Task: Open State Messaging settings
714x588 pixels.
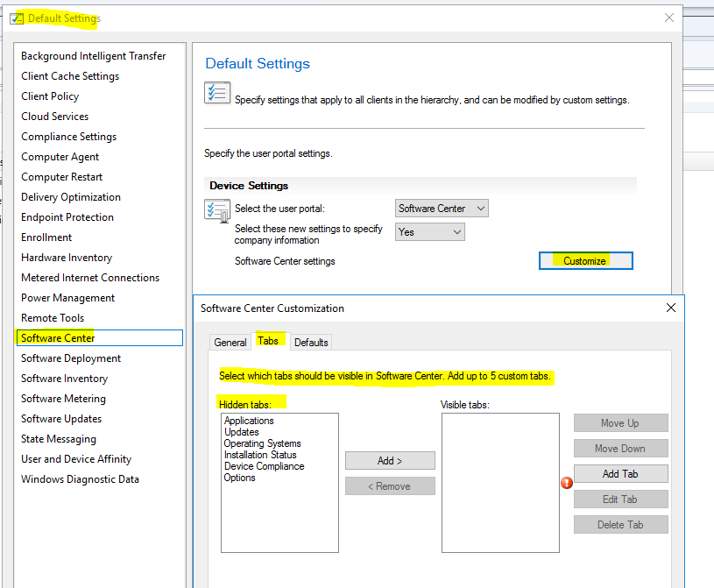Action: click(59, 439)
